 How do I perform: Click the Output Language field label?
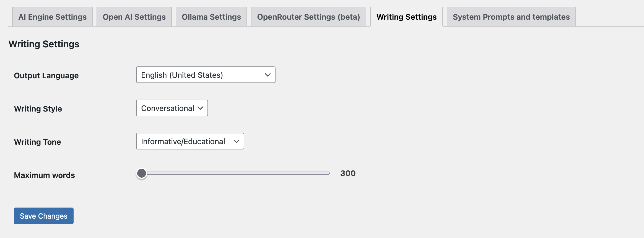pos(46,76)
